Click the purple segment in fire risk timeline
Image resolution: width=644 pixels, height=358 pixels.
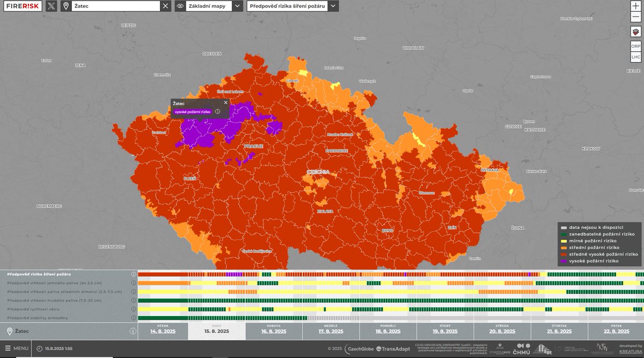(234, 274)
